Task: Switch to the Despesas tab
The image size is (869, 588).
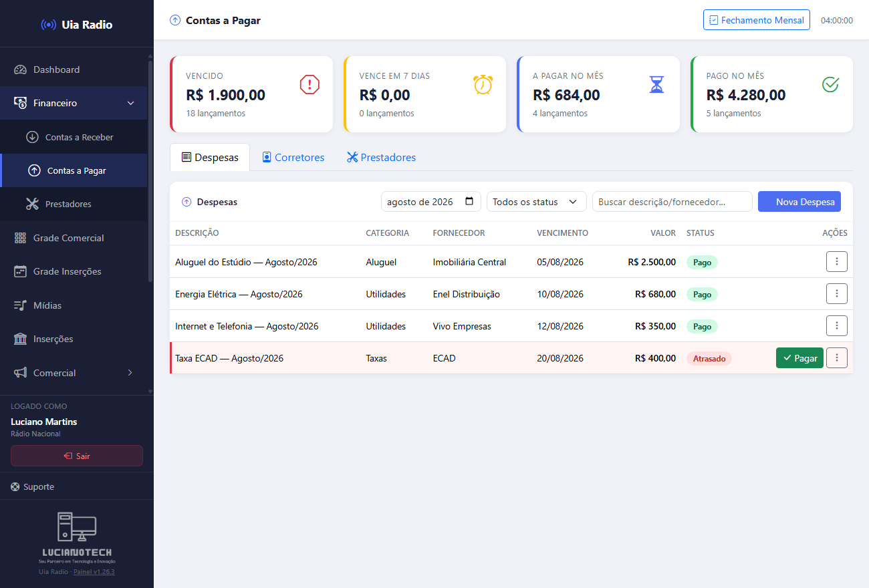Action: click(x=210, y=158)
